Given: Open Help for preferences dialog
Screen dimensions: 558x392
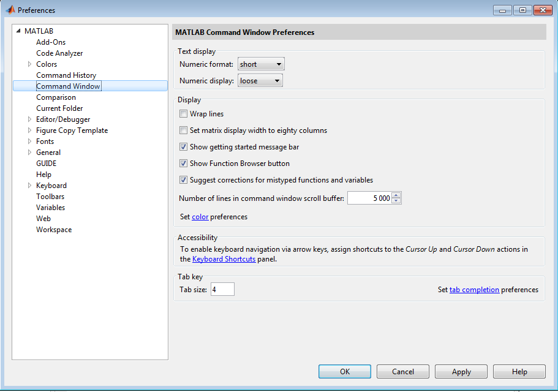Looking at the screenshot, I should point(519,371).
